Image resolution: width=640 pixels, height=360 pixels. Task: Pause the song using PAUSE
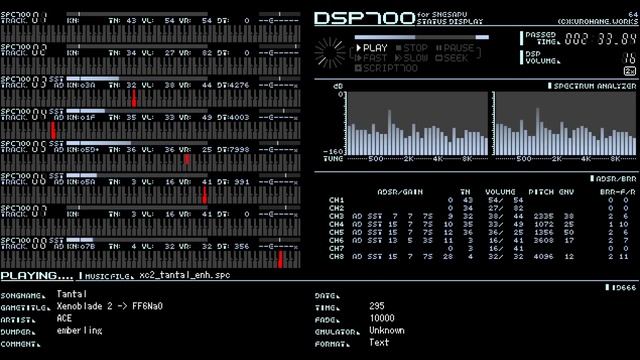(455, 48)
